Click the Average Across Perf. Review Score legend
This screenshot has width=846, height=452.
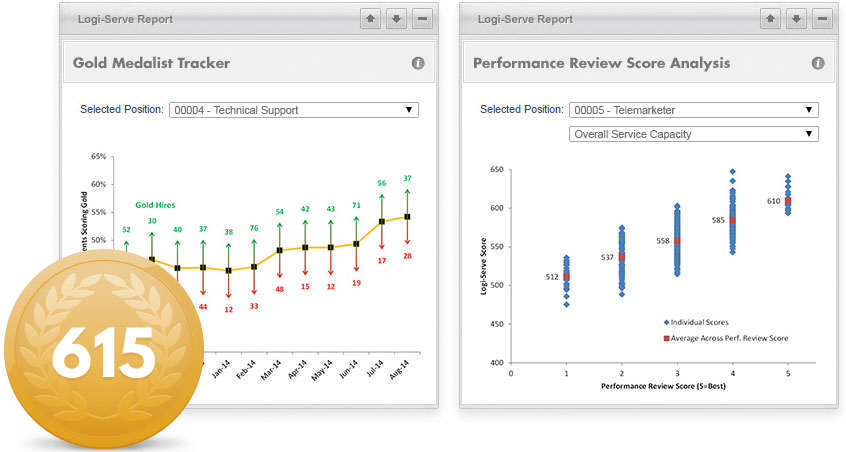[726, 338]
